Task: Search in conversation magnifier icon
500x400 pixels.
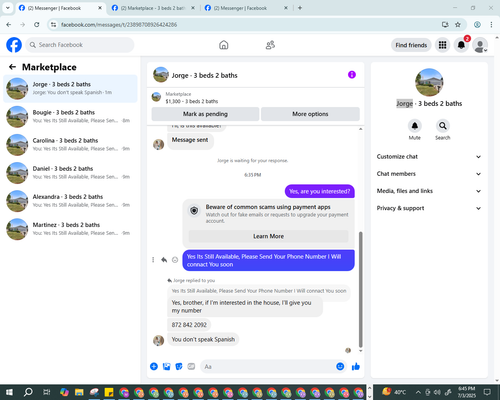Action: (x=443, y=126)
